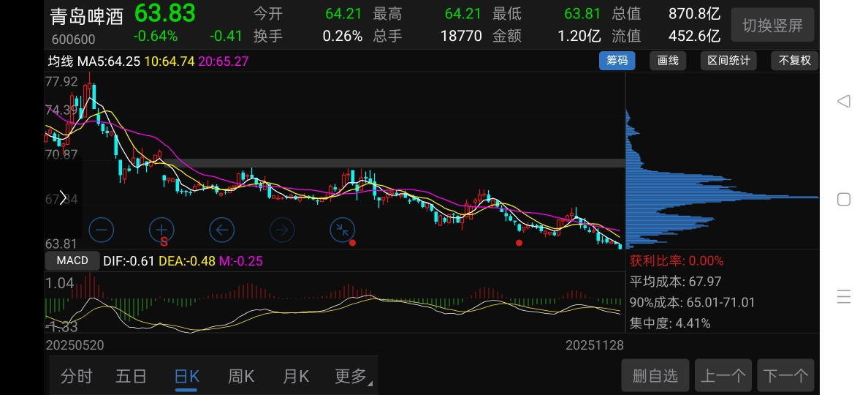Tap the 流值 452.6亿 float value

pos(666,36)
